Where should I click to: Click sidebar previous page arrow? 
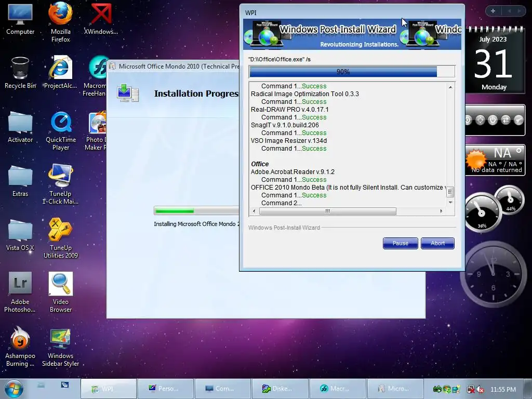pyautogui.click(x=509, y=11)
